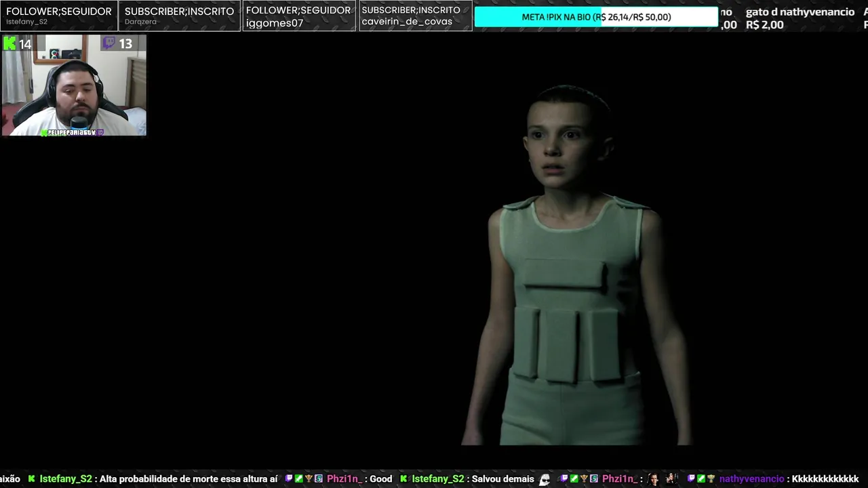
Task: Click Kick icon before Alta probabilidade sender
Action: (x=31, y=479)
